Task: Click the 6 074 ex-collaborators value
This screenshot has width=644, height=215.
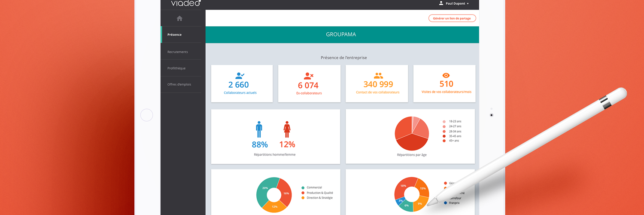Action: 308,85
